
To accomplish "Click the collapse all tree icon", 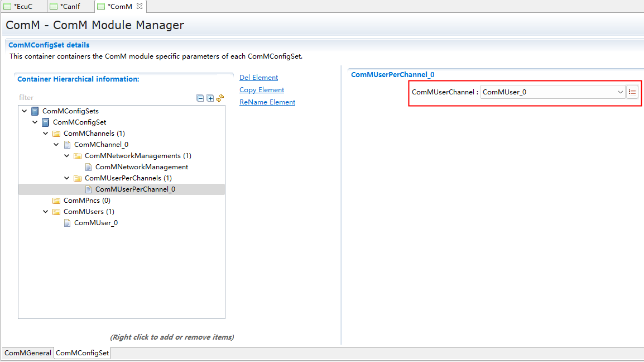I will pos(200,98).
